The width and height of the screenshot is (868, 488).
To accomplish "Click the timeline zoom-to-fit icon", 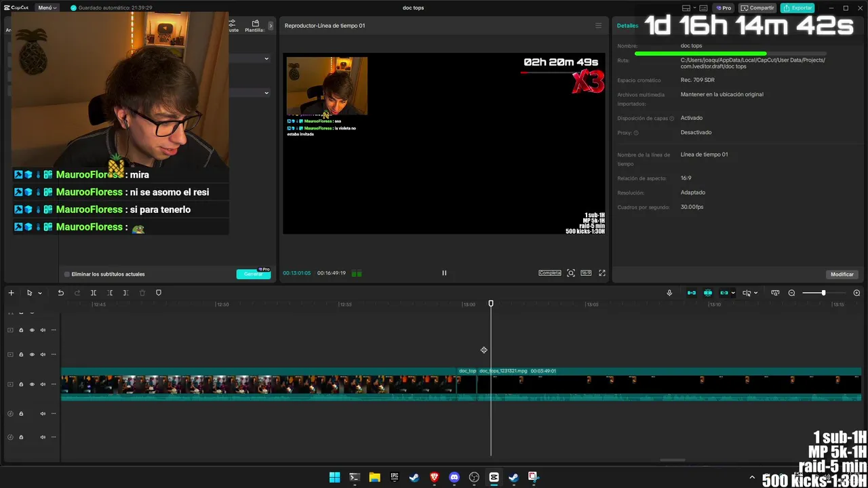I will [775, 293].
